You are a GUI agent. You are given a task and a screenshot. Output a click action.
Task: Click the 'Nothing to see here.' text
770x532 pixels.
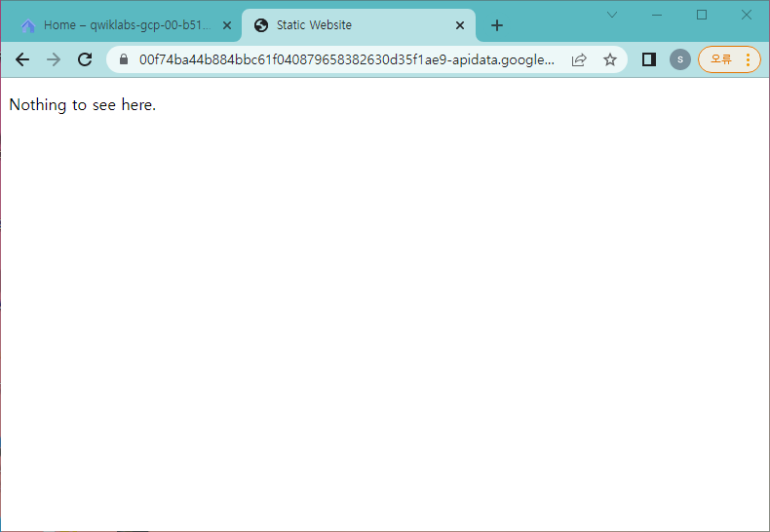pos(83,105)
